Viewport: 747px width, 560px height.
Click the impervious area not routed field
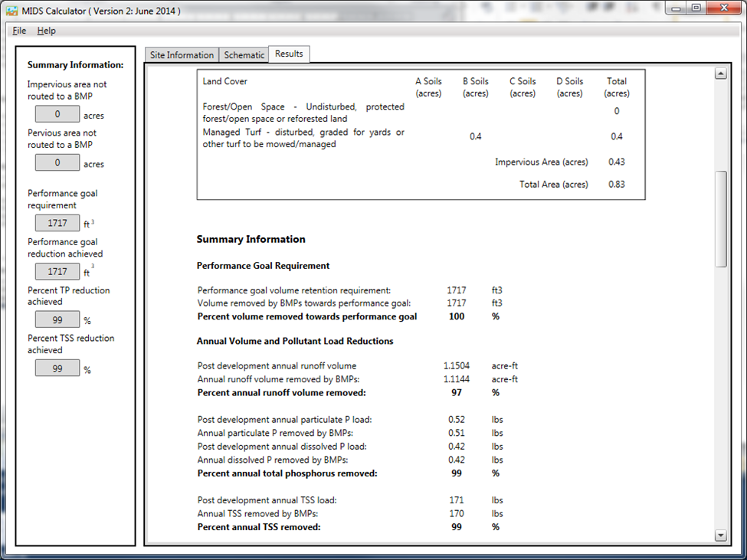57,115
